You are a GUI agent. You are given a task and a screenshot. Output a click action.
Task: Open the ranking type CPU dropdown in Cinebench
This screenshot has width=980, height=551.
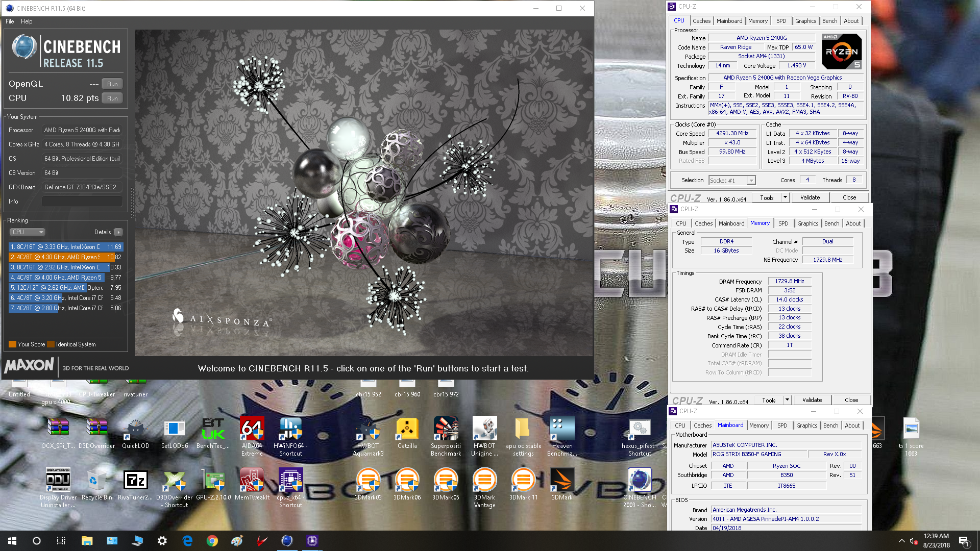[28, 232]
